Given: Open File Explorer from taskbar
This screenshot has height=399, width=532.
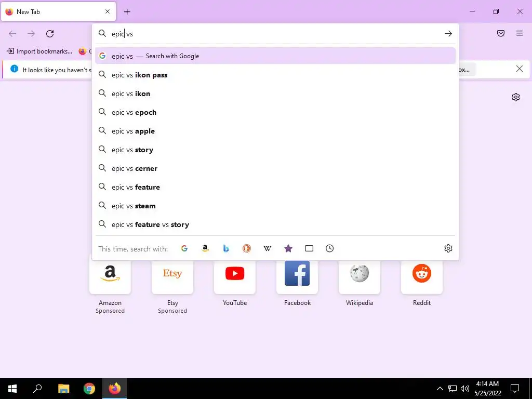Looking at the screenshot, I should [63, 389].
